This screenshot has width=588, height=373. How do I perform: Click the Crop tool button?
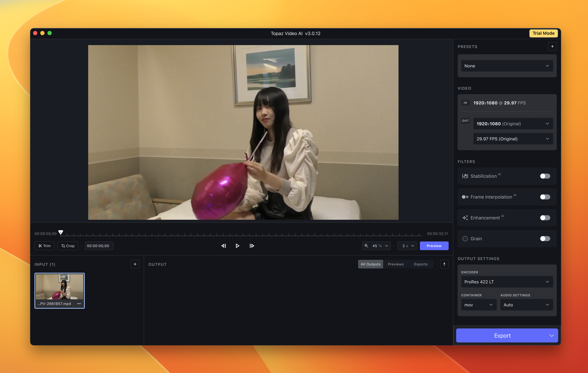(x=68, y=246)
